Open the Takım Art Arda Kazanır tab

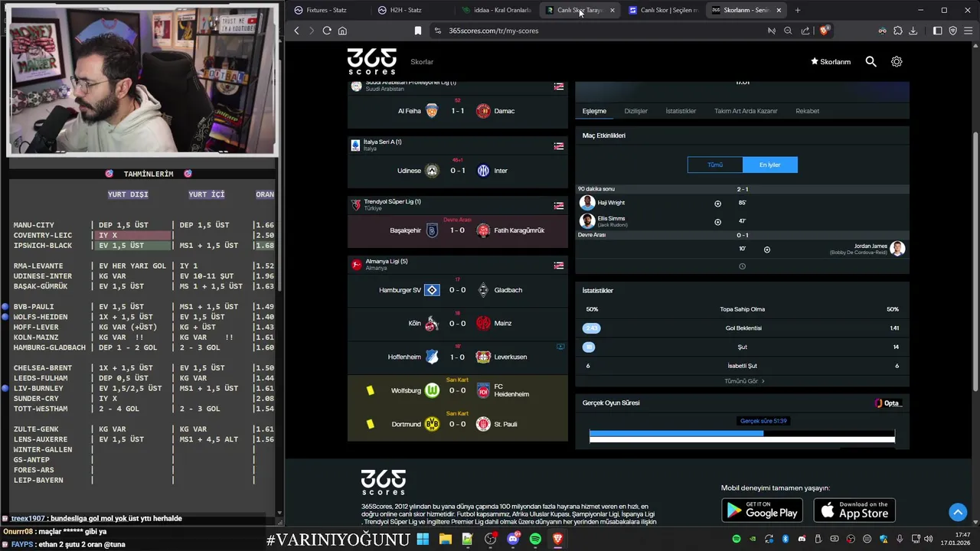click(746, 111)
